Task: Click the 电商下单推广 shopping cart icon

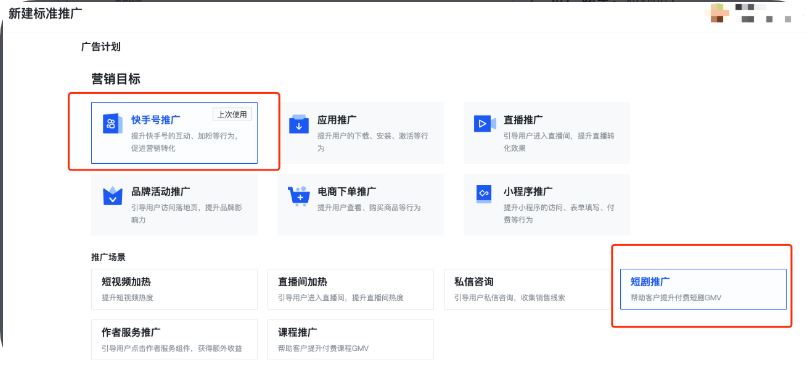Action: point(298,196)
